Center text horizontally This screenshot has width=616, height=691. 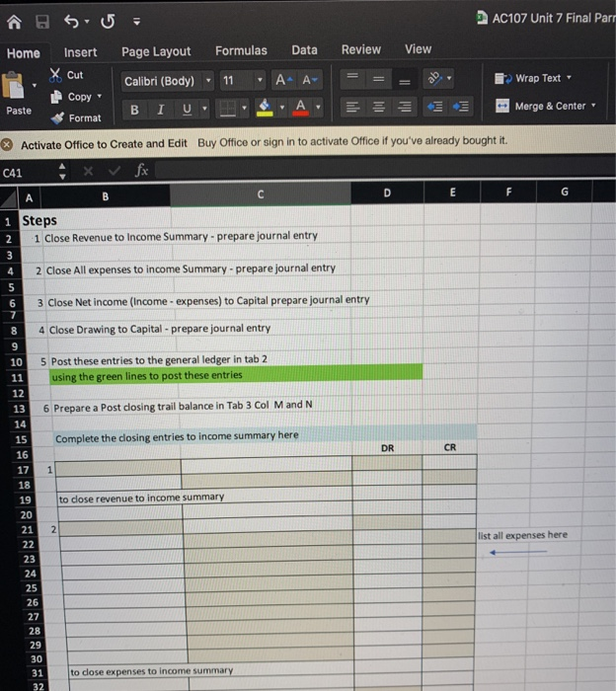point(378,107)
